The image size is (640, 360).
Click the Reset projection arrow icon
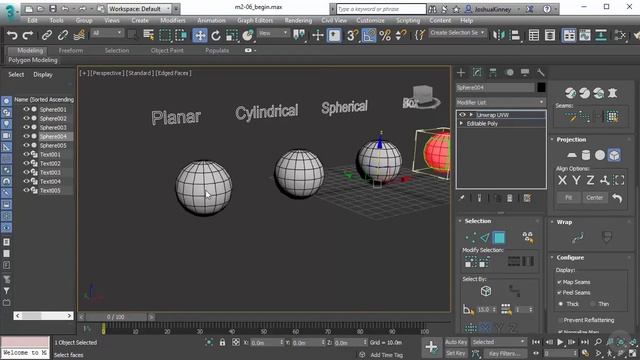[x=617, y=198]
